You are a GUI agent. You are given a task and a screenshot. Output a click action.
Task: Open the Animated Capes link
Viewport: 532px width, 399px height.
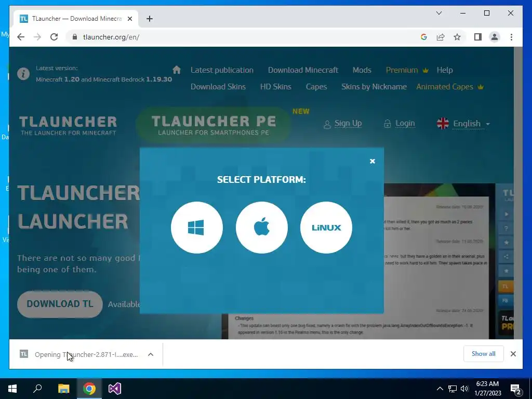click(449, 87)
